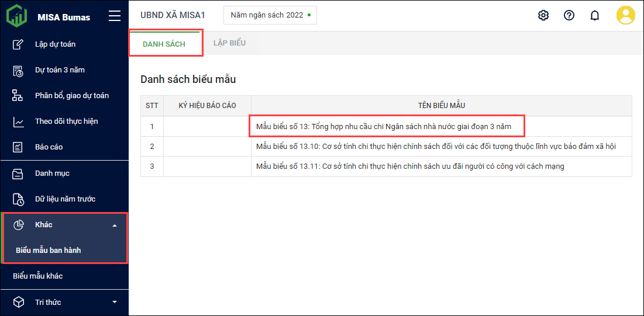
Task: Select Biểu mẫu khác in sidebar
Action: (38, 276)
